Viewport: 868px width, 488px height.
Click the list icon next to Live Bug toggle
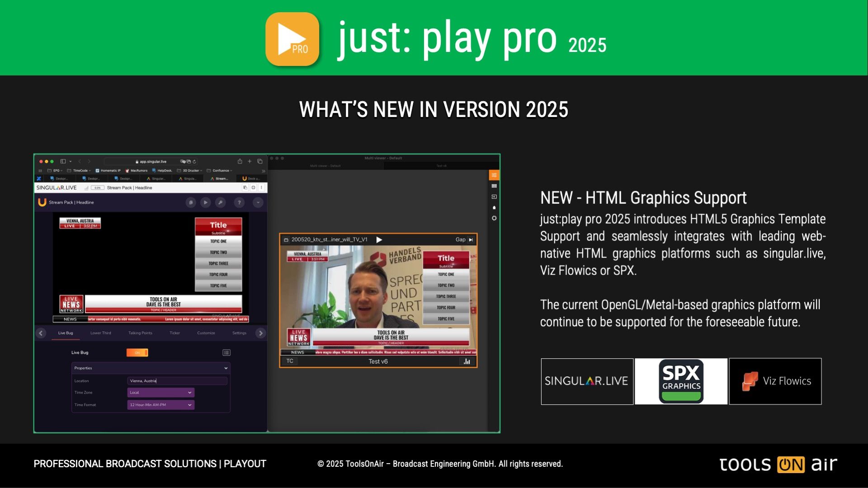tap(226, 352)
